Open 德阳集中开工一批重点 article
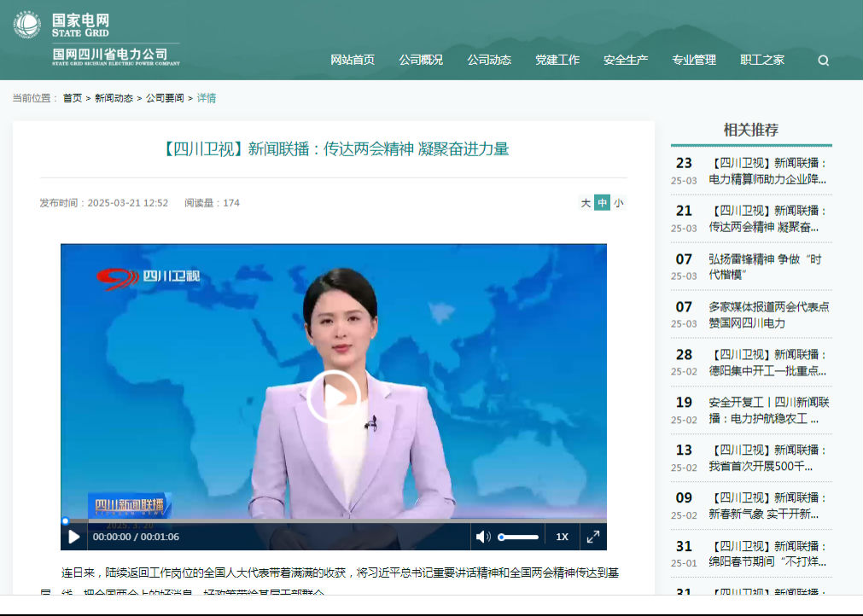The image size is (863, 616). (x=768, y=363)
